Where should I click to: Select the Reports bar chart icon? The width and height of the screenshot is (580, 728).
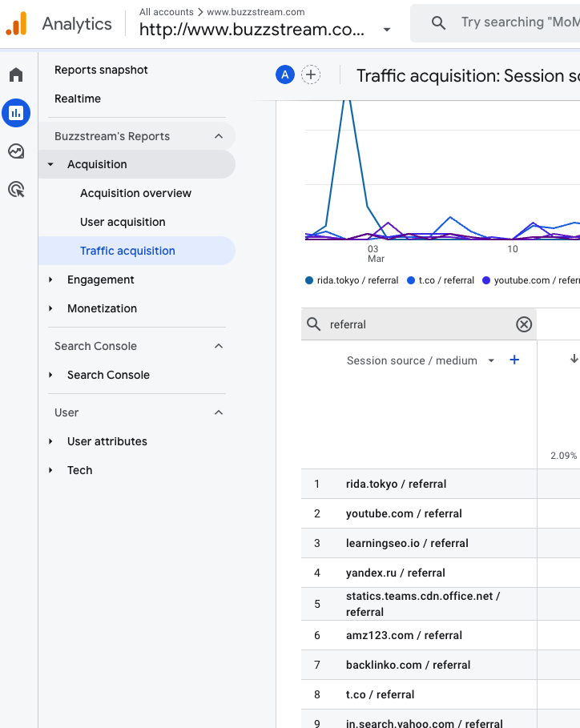pyautogui.click(x=16, y=113)
